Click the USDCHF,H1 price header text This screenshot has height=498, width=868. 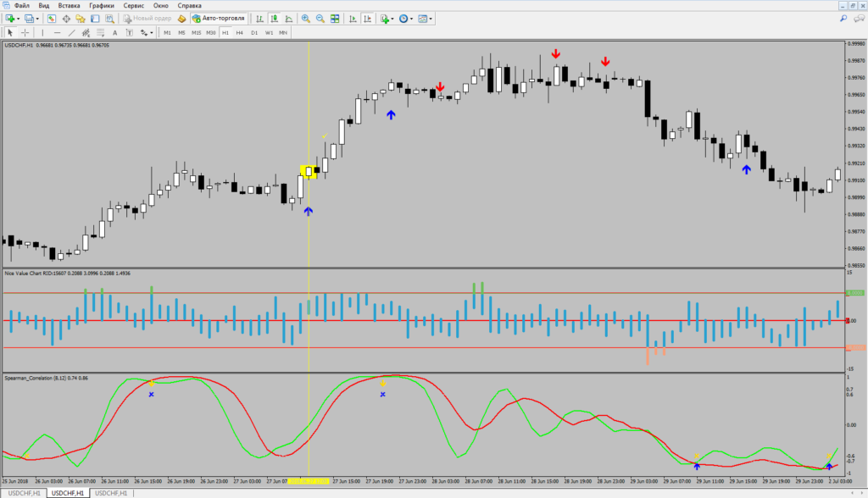57,46
